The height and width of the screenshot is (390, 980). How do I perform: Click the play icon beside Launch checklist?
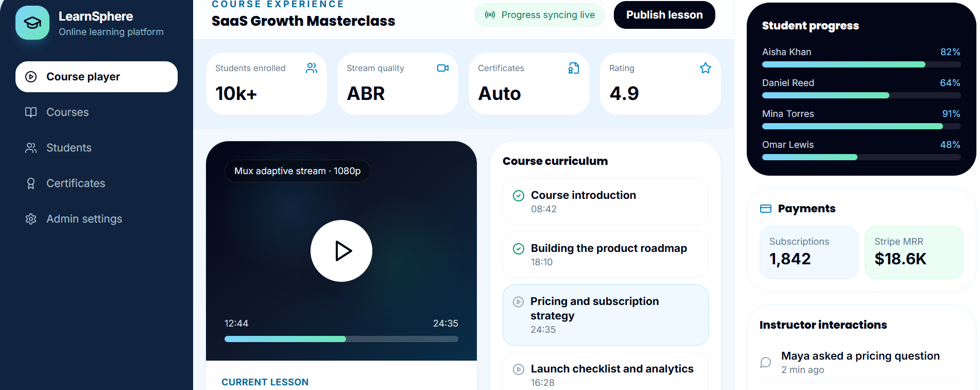[519, 369]
